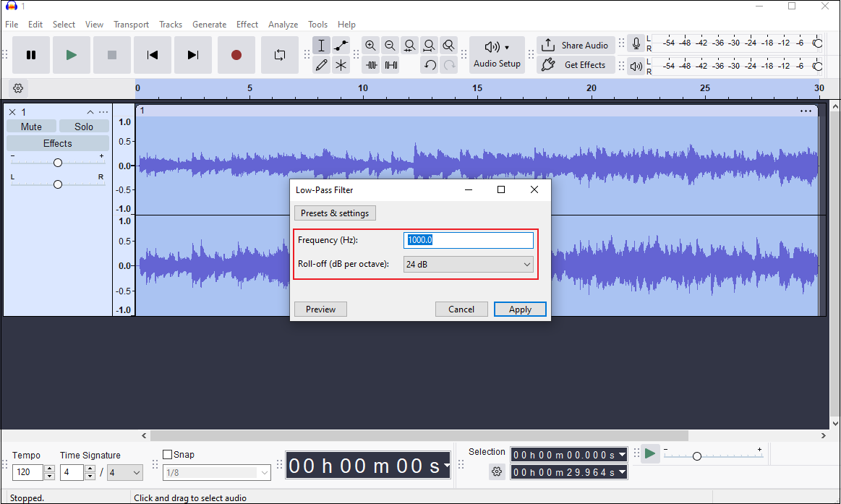Image resolution: width=841 pixels, height=504 pixels.
Task: Open the Roll-off per octave dropdown
Action: pyautogui.click(x=468, y=264)
